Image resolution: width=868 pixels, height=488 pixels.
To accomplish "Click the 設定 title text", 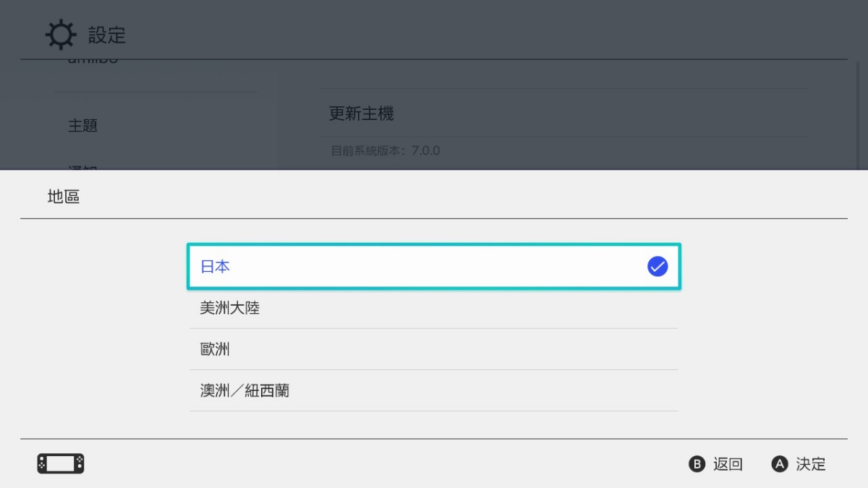I will click(x=107, y=35).
